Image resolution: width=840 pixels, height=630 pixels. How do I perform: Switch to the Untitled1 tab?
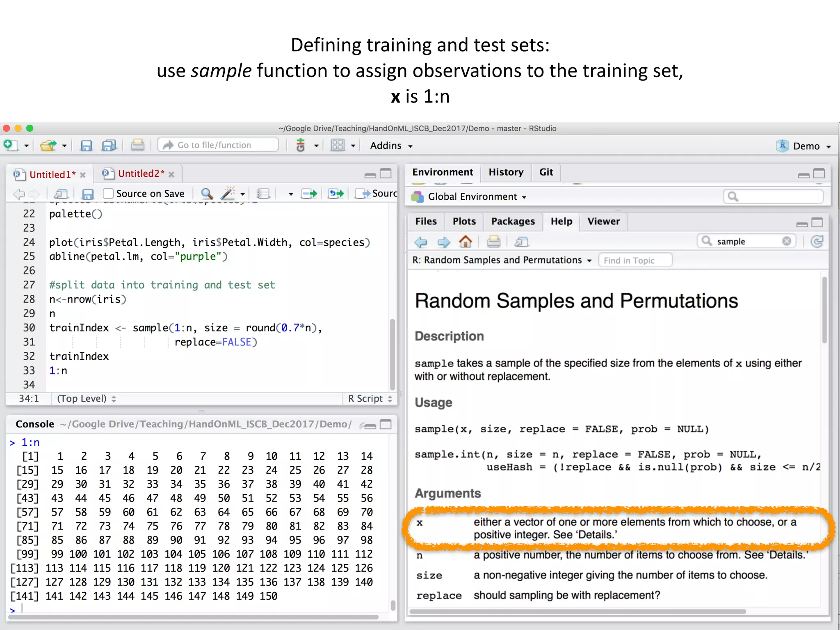[52, 175]
